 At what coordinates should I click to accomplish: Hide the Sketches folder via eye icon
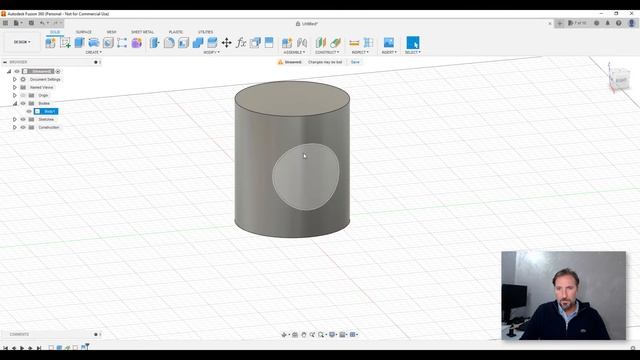coord(23,119)
